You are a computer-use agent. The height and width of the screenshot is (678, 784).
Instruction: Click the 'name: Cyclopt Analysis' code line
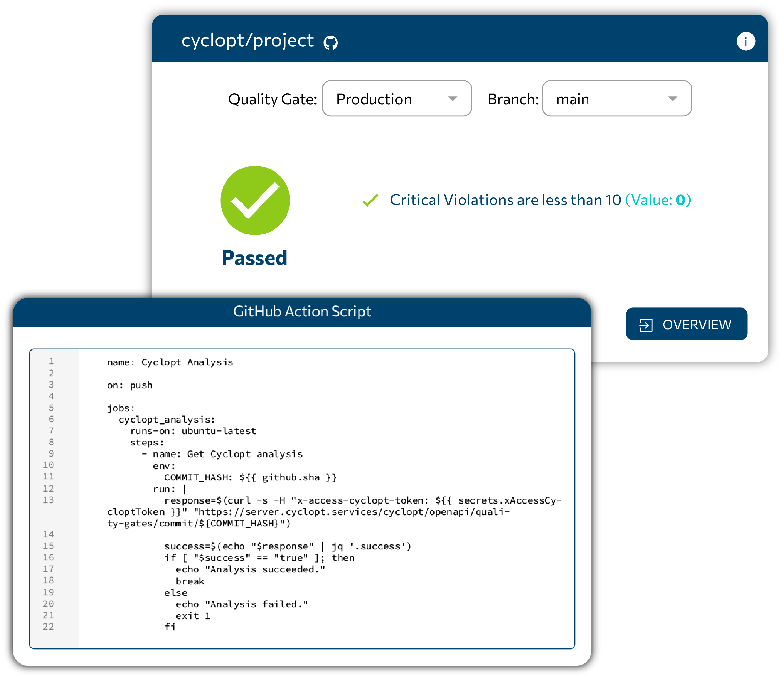click(x=170, y=362)
